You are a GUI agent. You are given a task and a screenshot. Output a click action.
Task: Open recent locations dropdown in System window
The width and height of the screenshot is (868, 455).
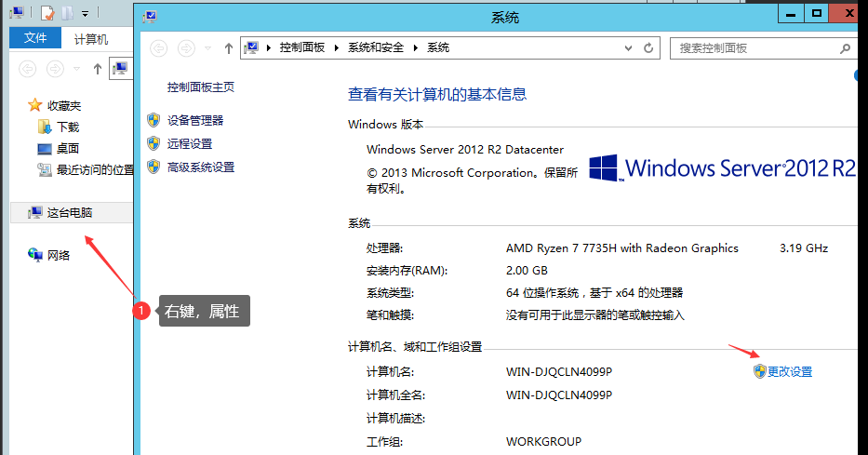pyautogui.click(x=207, y=48)
